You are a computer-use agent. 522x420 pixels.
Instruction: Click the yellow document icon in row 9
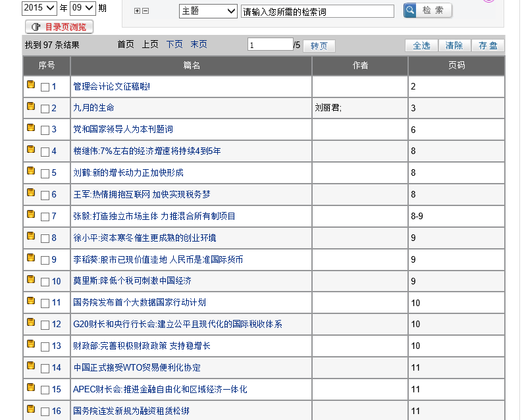31,257
